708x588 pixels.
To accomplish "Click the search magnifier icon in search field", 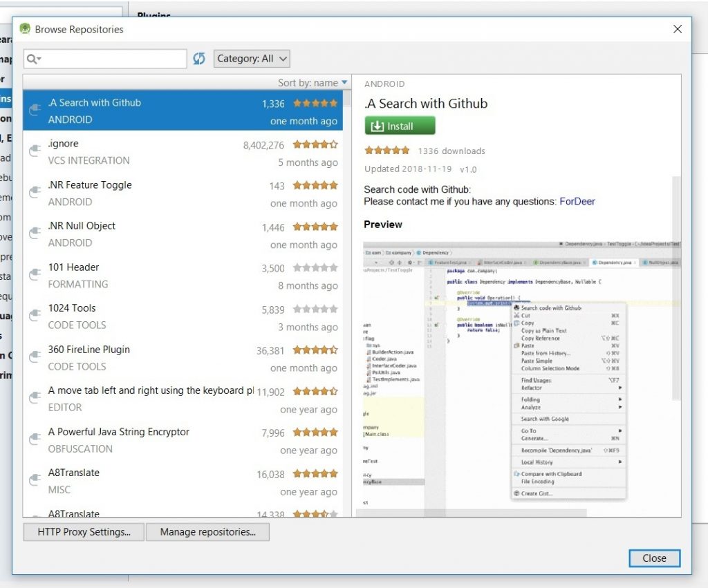I will point(34,59).
